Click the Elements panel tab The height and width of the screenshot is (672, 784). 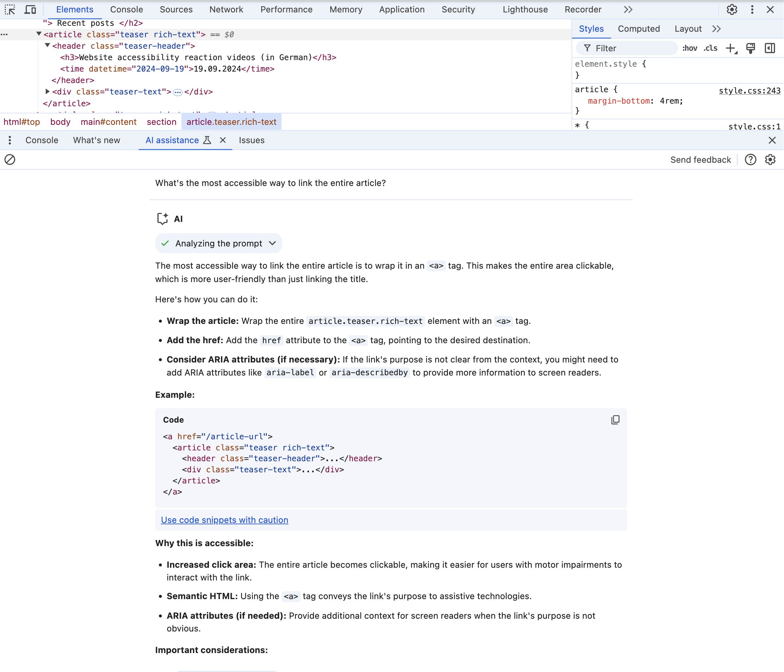pos(75,9)
